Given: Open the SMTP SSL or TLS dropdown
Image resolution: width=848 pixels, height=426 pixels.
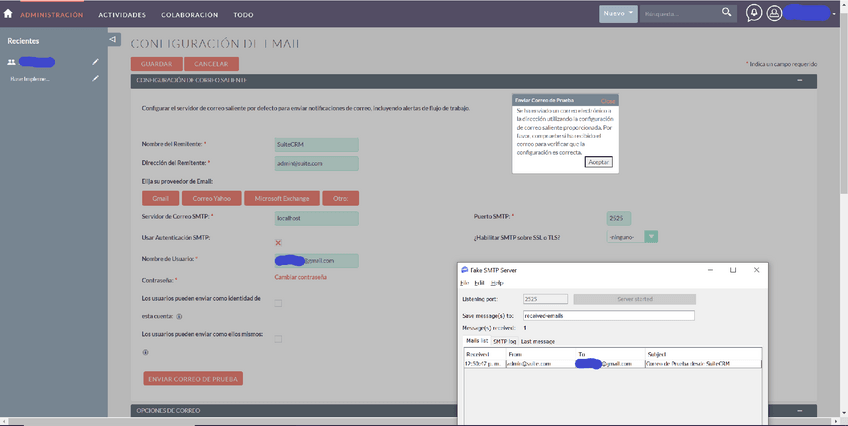Looking at the screenshot, I should [x=632, y=237].
